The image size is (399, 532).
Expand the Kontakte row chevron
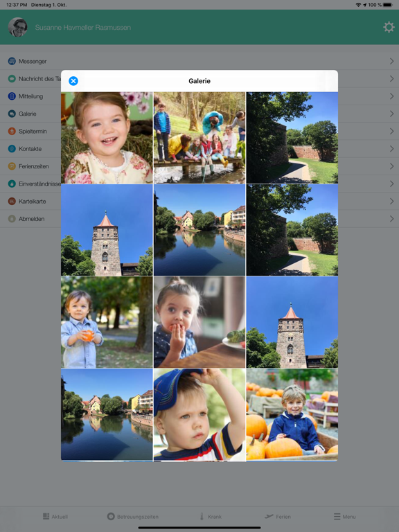[x=391, y=149]
